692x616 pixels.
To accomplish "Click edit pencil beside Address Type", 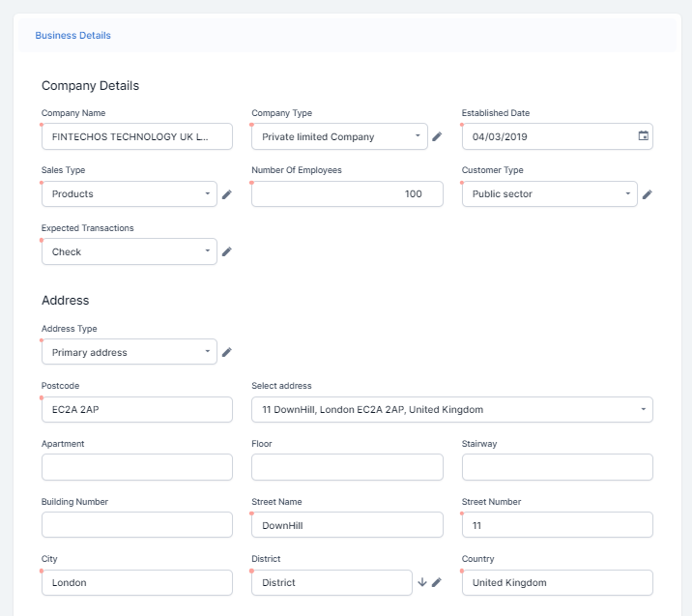I will pos(227,353).
